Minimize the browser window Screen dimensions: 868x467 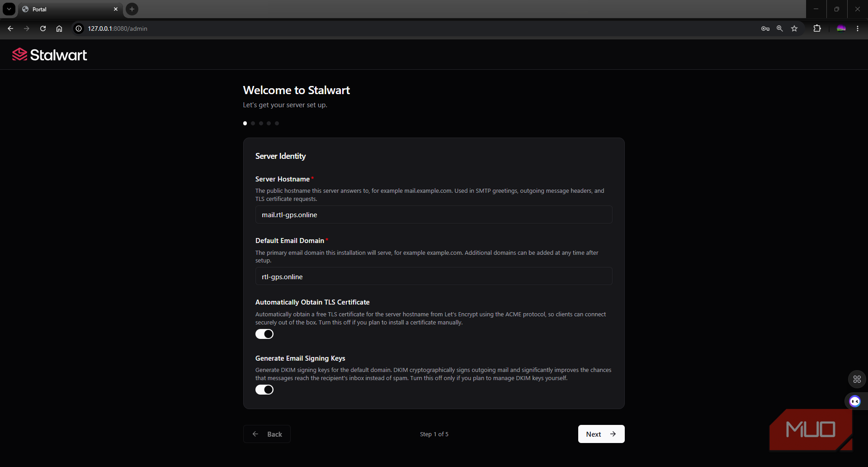[816, 9]
